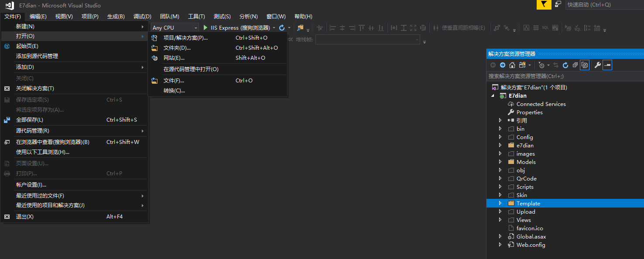The image size is (644, 259).
Task: Click the Home icon in Solution Explorer
Action: pos(512,65)
